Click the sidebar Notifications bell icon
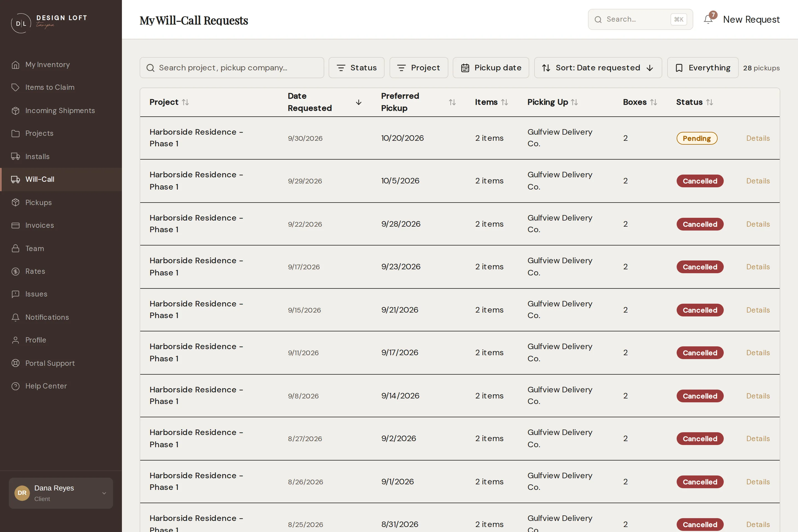 point(15,317)
